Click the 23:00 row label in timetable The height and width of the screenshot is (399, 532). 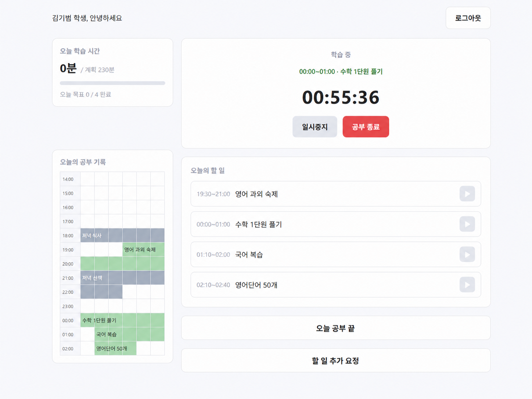coord(68,306)
